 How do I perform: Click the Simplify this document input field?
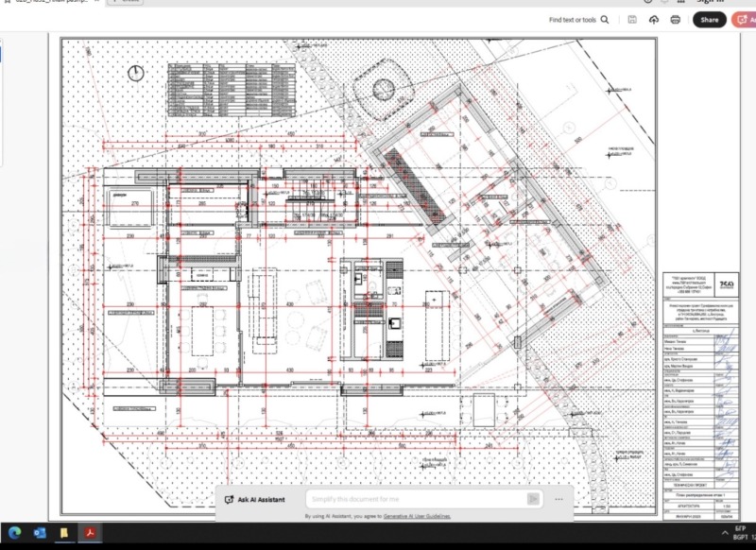(414, 499)
